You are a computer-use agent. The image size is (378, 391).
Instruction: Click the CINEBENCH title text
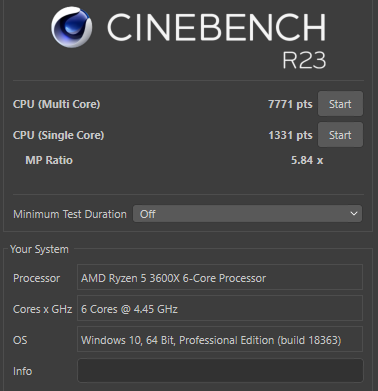(x=216, y=27)
